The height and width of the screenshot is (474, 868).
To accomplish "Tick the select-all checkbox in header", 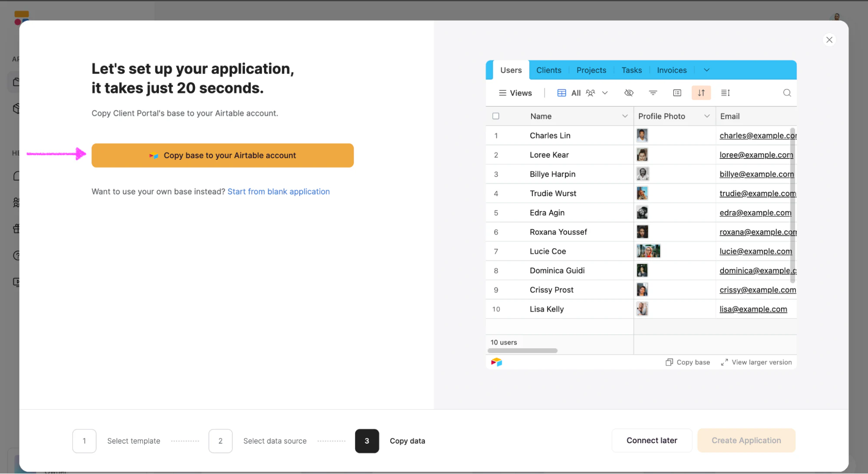I will click(x=496, y=116).
